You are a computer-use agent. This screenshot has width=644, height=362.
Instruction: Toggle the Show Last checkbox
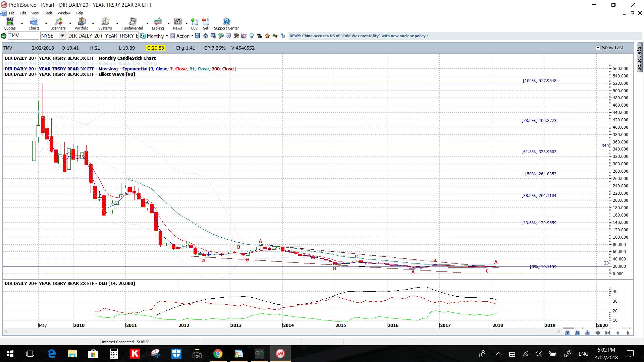(598, 48)
